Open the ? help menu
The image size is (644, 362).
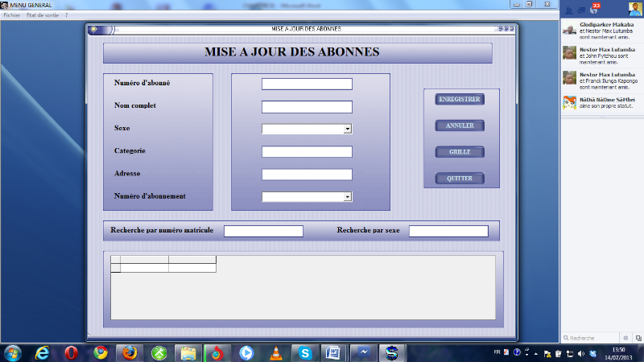[x=66, y=15]
